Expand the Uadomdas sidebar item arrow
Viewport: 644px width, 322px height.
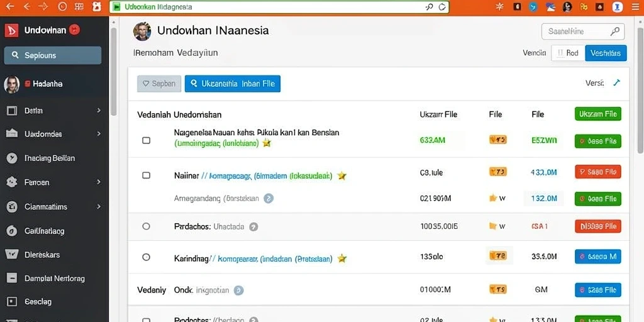pos(99,134)
